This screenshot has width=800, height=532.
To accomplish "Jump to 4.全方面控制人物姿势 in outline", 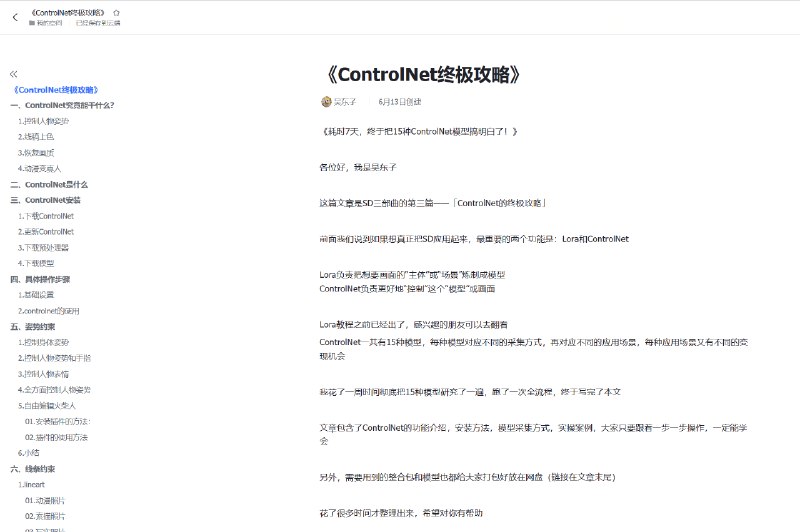I will pyautogui.click(x=54, y=390).
